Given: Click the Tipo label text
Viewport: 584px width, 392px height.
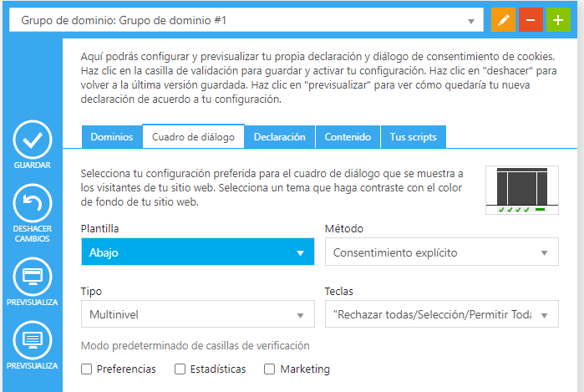Looking at the screenshot, I should tap(91, 292).
